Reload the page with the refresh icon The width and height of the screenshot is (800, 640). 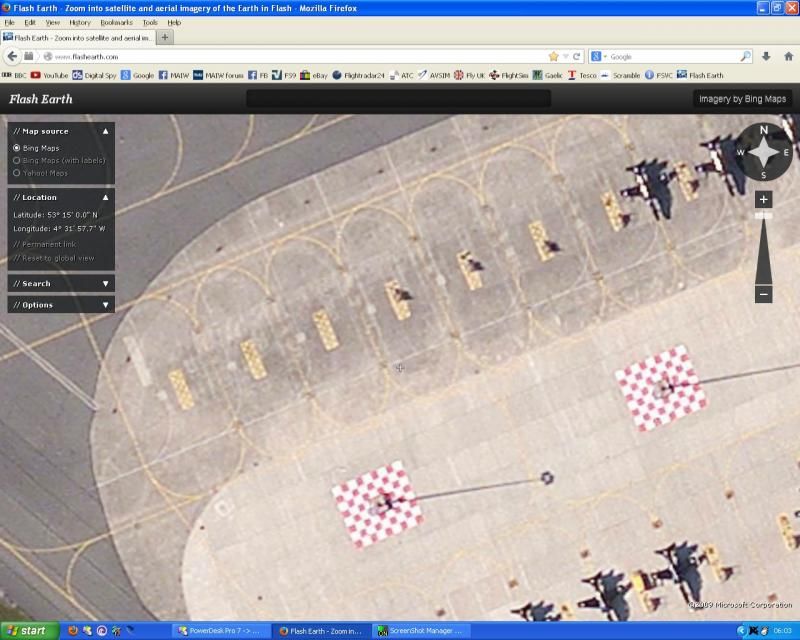[577, 57]
